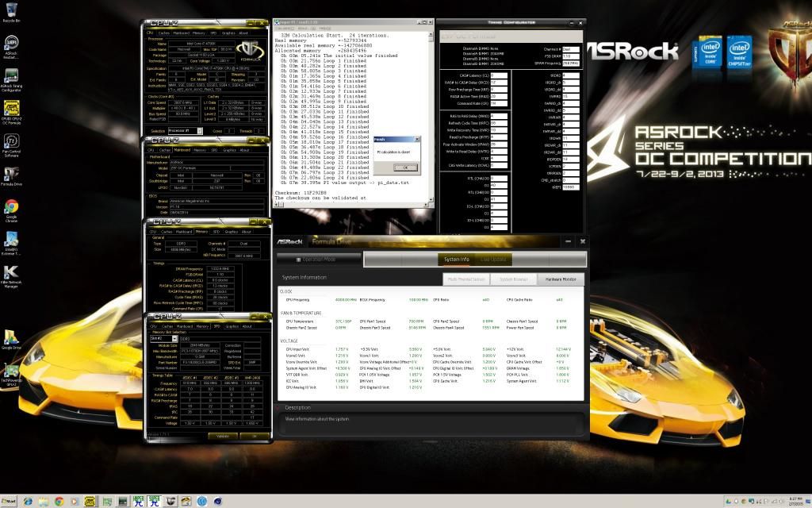
Task: Open Graphics tab in top CPU-Z window
Action: [228, 33]
